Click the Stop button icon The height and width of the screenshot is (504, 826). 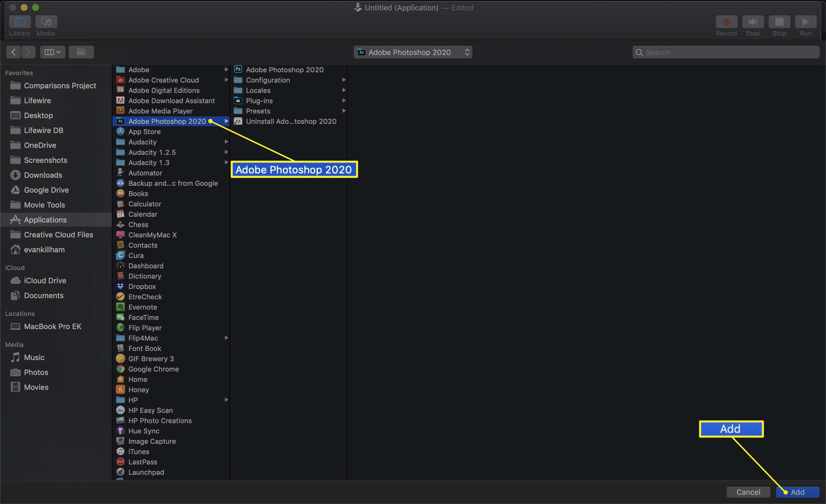(x=779, y=22)
